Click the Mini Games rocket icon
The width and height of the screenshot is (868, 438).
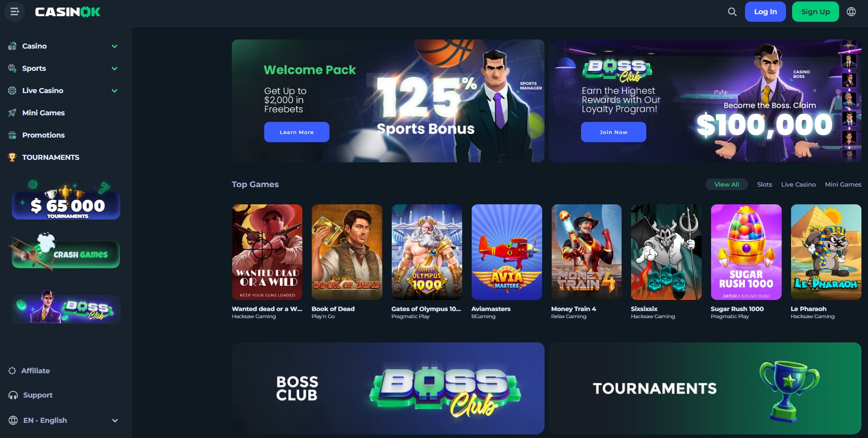(12, 113)
